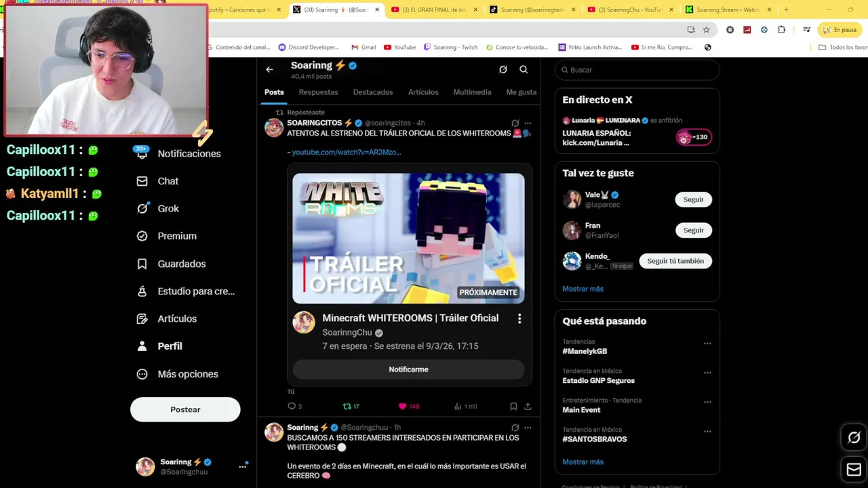Open the Artículos profile tab
The width and height of the screenshot is (868, 488).
click(x=423, y=92)
